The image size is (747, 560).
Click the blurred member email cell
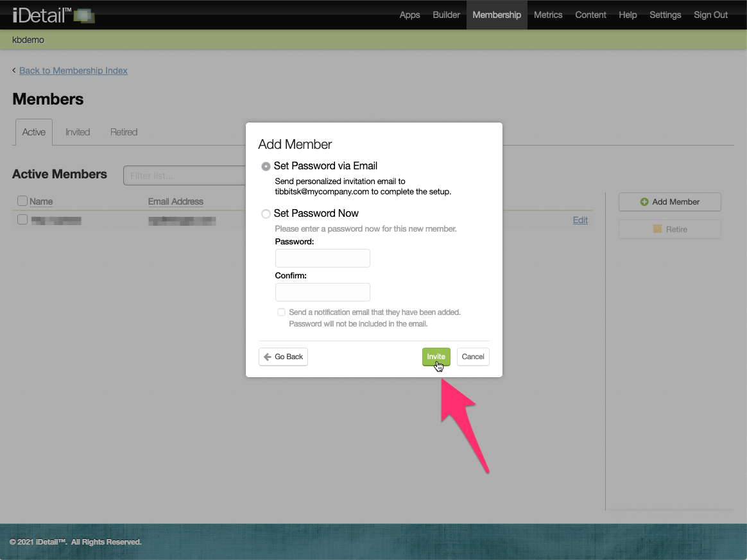tap(182, 220)
